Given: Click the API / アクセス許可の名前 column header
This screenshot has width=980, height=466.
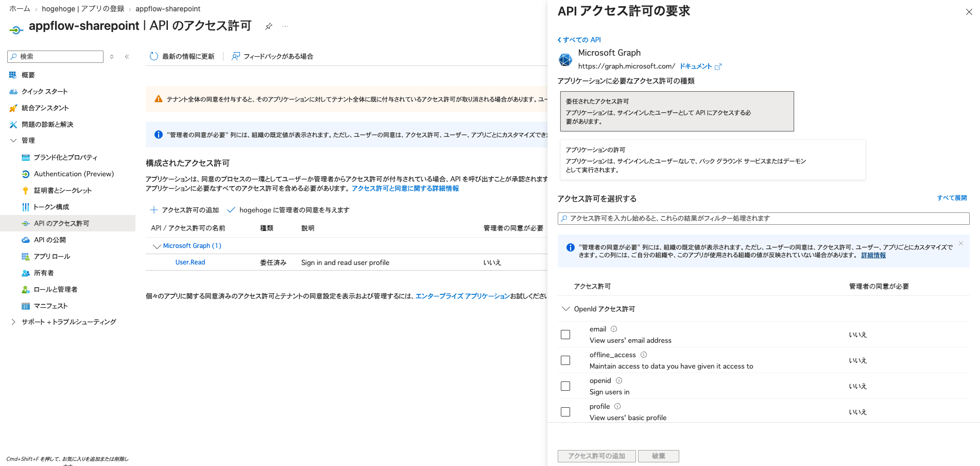Looking at the screenshot, I should pyautogui.click(x=188, y=228).
